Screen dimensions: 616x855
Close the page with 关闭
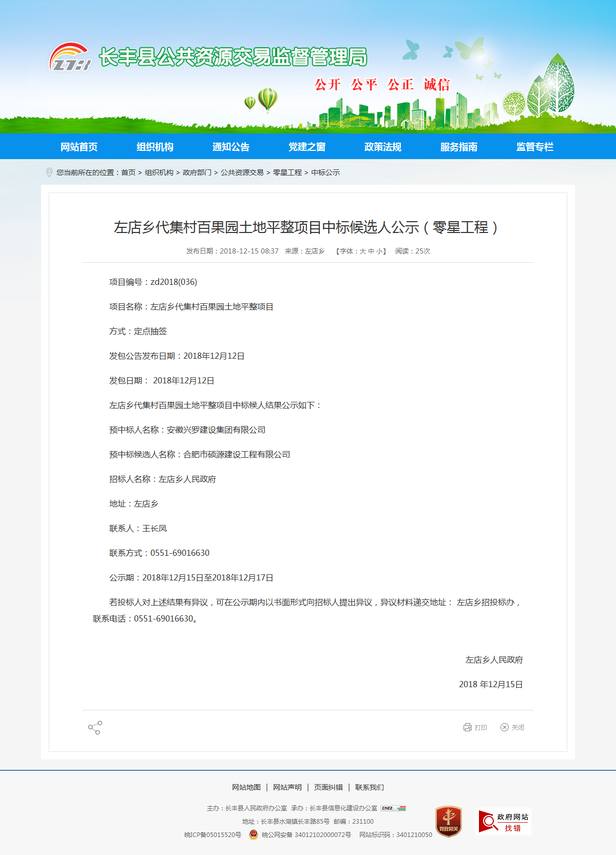pos(512,727)
